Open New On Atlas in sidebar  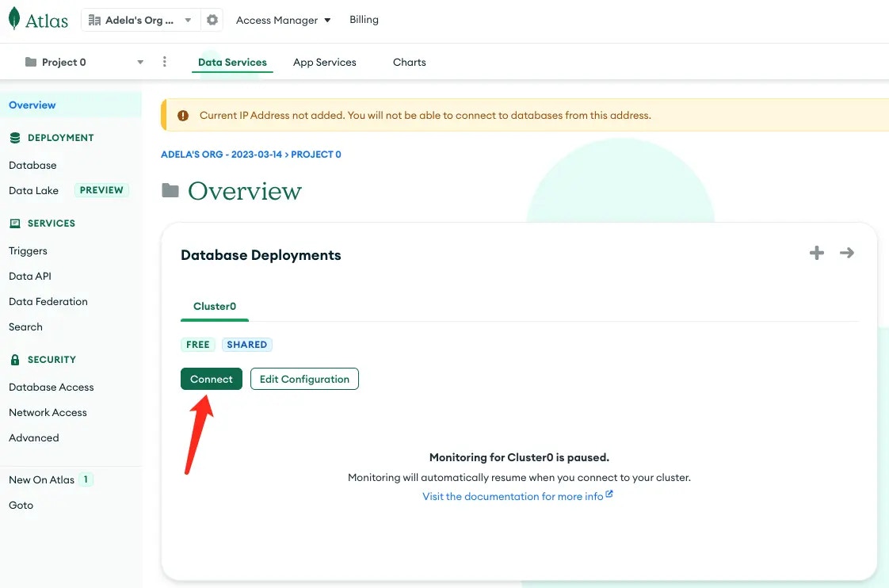[x=41, y=479]
